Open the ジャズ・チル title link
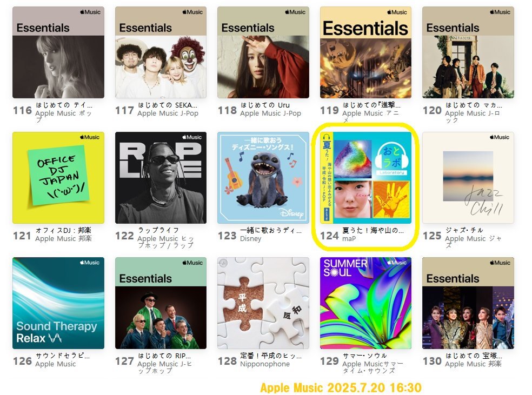This screenshot has height=395, width=532. tap(464, 230)
